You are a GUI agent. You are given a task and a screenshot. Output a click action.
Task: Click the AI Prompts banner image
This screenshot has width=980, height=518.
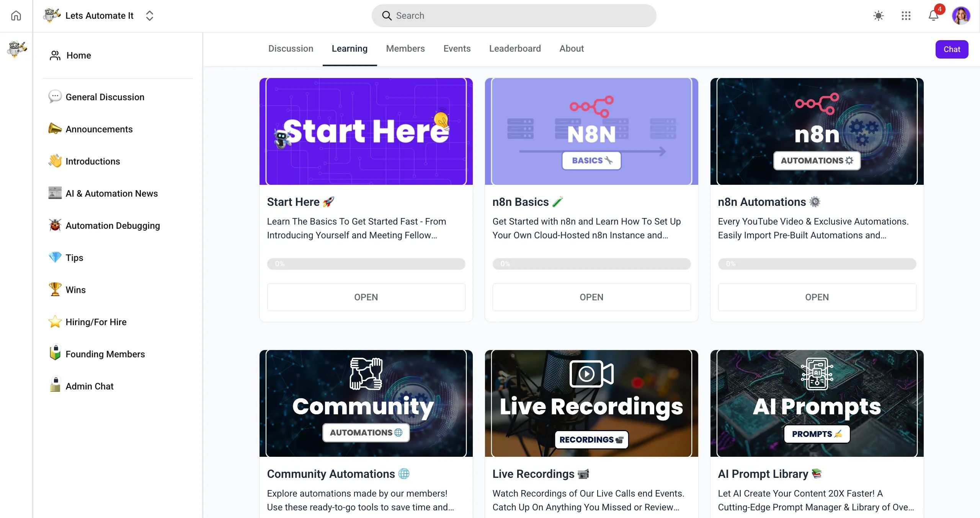[x=817, y=403]
